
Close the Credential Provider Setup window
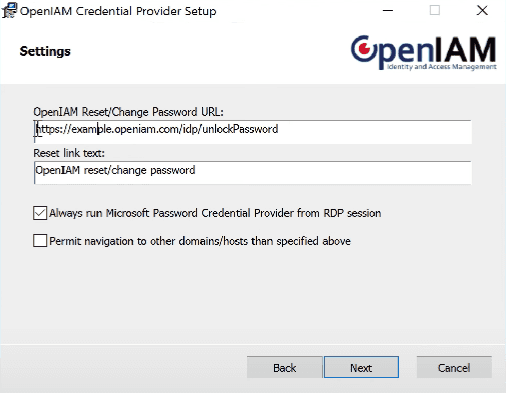(x=482, y=11)
